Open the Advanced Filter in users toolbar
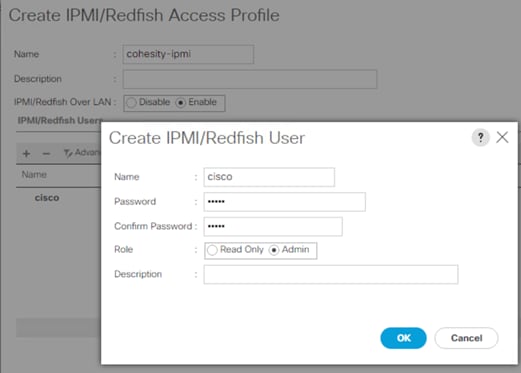The width and height of the screenshot is (521, 373). pos(82,153)
